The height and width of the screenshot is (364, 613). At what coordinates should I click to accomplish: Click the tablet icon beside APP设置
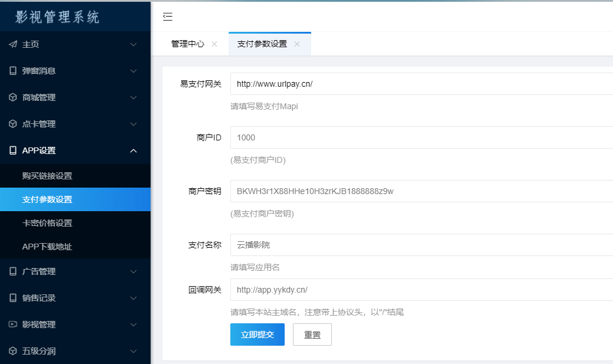coord(13,150)
